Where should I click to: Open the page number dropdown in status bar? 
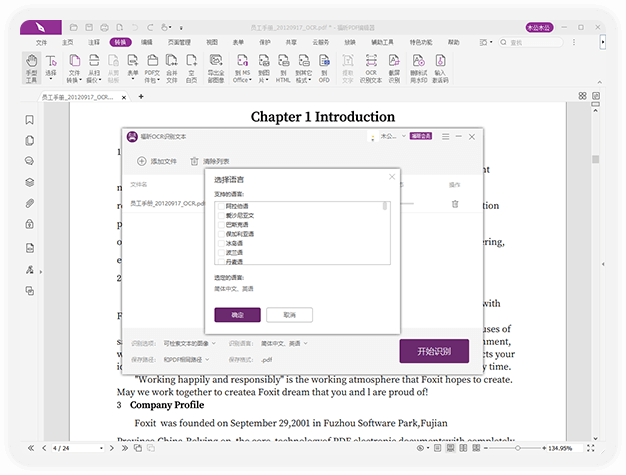click(101, 448)
